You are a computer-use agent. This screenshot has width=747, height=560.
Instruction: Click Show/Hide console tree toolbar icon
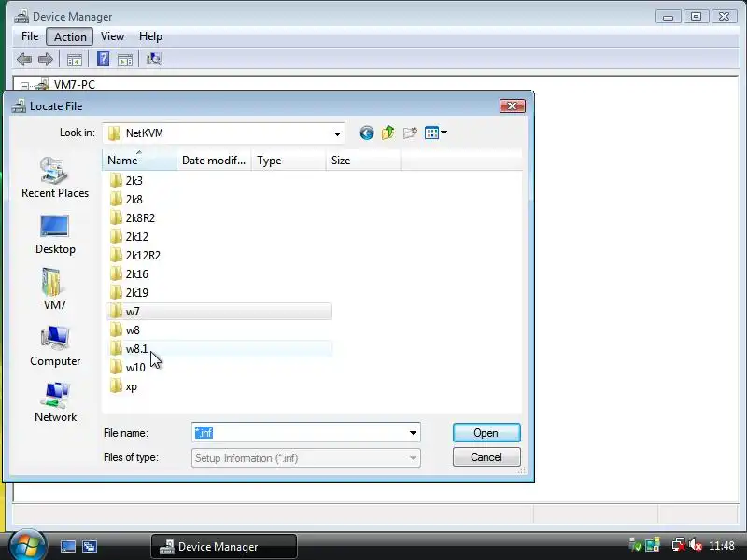pos(75,60)
